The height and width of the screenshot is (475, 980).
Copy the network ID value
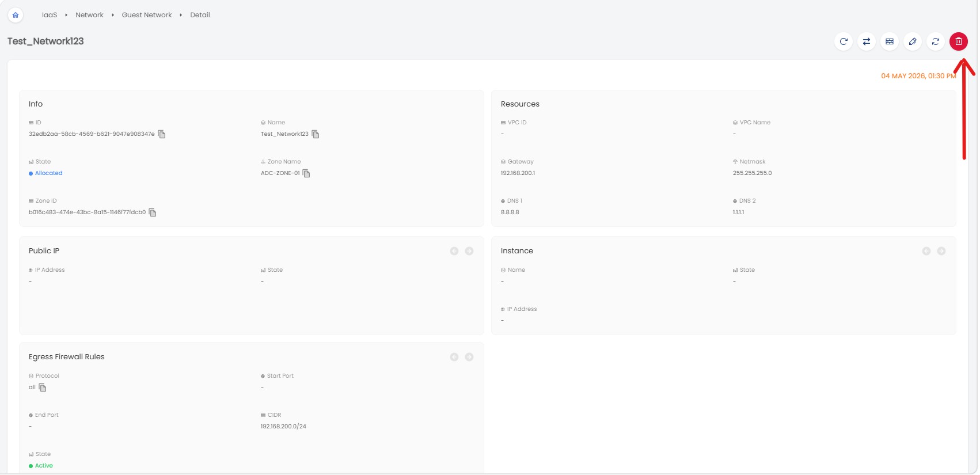(162, 134)
